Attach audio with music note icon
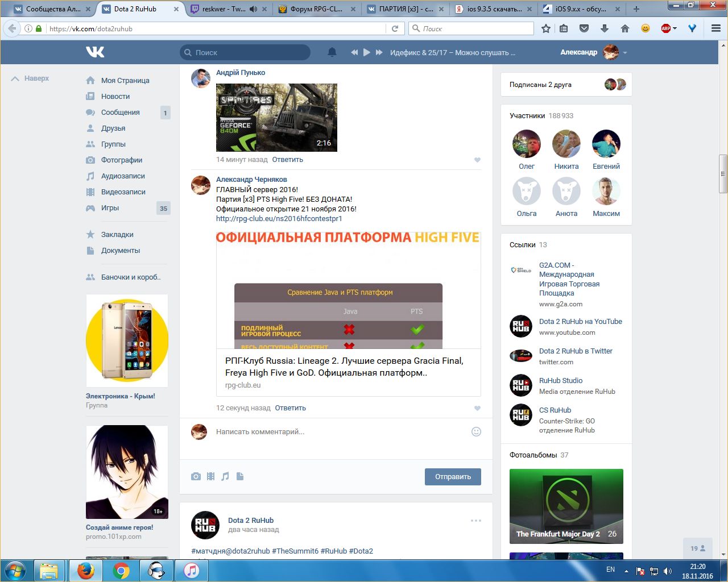 [225, 476]
